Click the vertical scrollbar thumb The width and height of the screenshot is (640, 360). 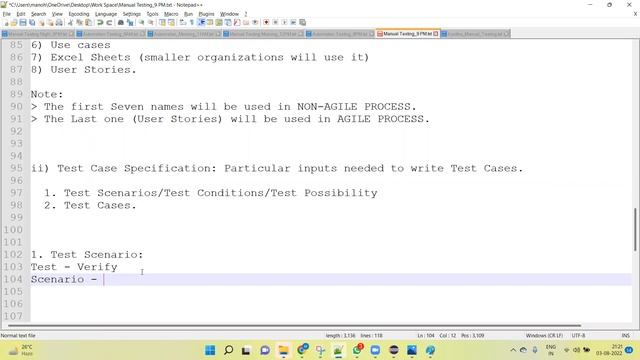[635, 229]
